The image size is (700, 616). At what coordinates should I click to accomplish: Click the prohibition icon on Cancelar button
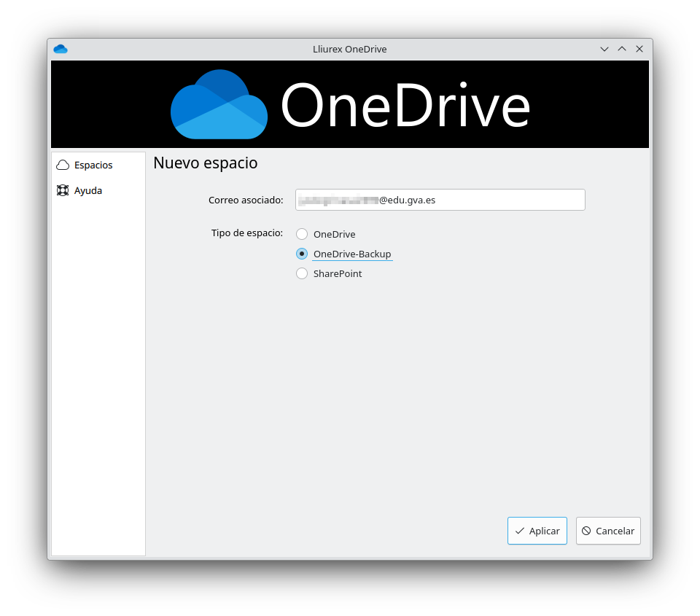pos(586,531)
